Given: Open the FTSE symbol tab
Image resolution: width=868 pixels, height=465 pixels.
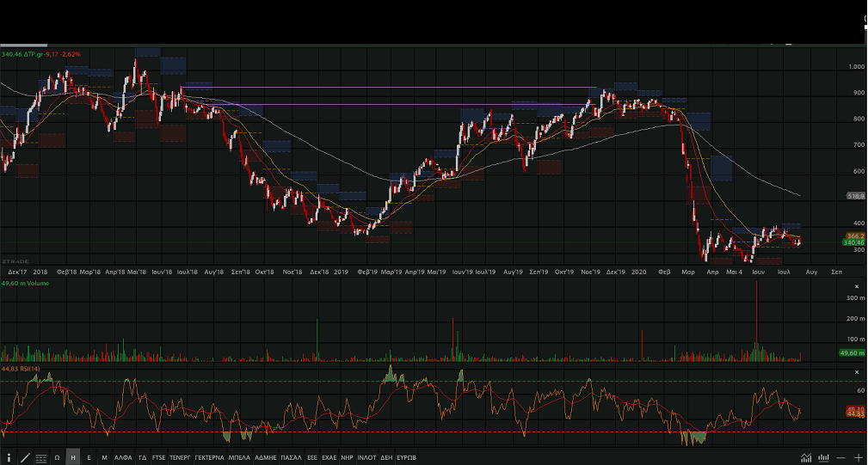Looking at the screenshot, I should 158,457.
